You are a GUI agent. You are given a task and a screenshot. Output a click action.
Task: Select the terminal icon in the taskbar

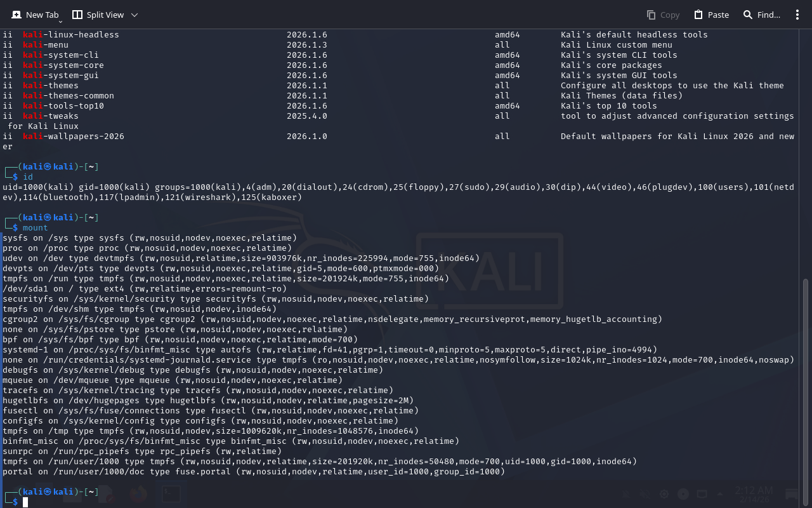pos(171,494)
